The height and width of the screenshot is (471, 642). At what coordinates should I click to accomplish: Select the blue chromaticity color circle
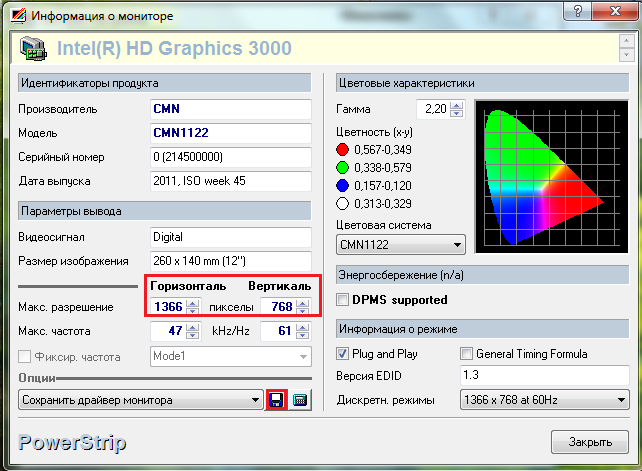click(342, 186)
